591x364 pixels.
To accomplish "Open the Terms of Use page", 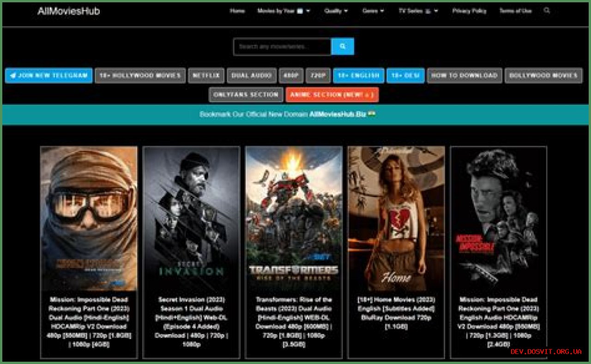I will 515,11.
